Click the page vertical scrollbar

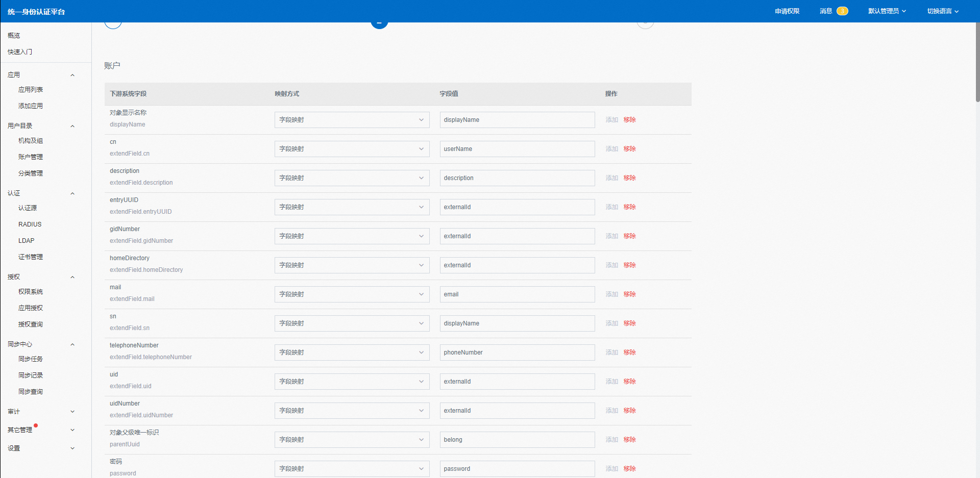pos(977,61)
